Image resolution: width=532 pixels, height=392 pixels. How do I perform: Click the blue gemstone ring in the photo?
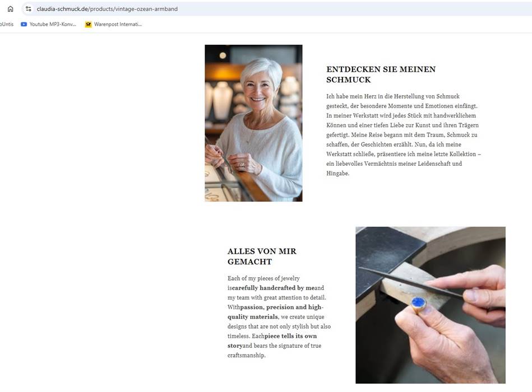(418, 304)
